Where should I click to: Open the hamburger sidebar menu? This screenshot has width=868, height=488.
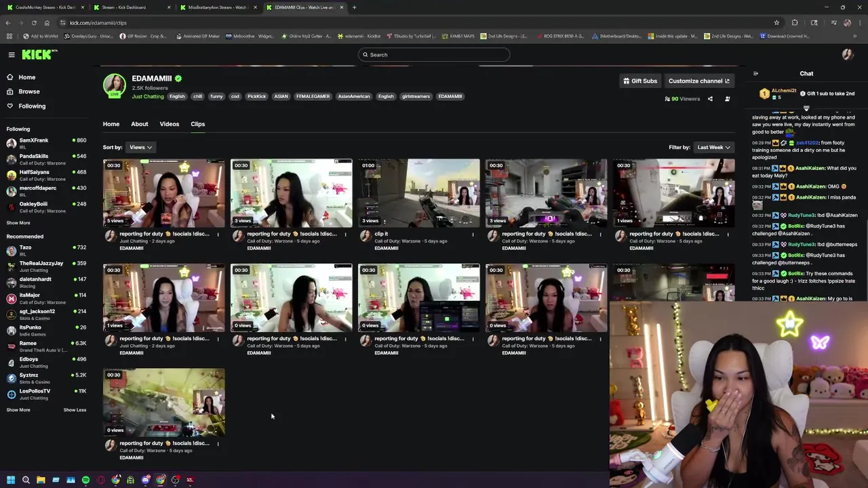[12, 55]
